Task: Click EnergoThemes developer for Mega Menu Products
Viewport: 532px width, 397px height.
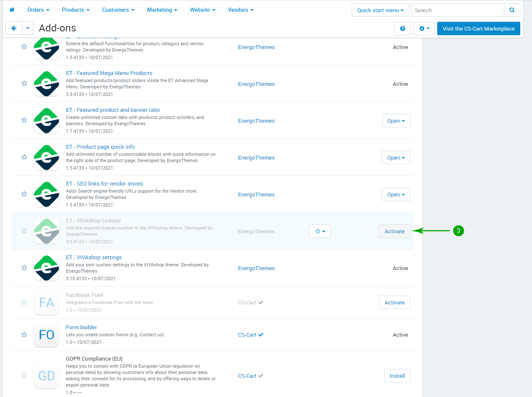Action: 256,84
